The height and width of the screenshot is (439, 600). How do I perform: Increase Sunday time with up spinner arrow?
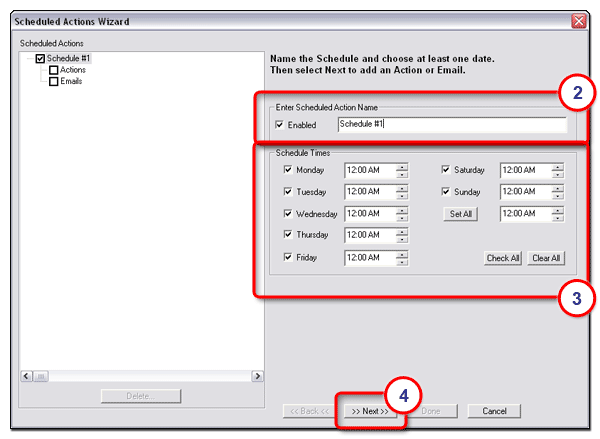coord(558,188)
